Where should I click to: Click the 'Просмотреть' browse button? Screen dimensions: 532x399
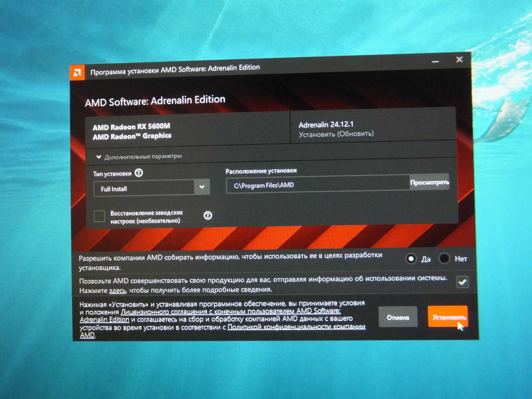(x=429, y=182)
